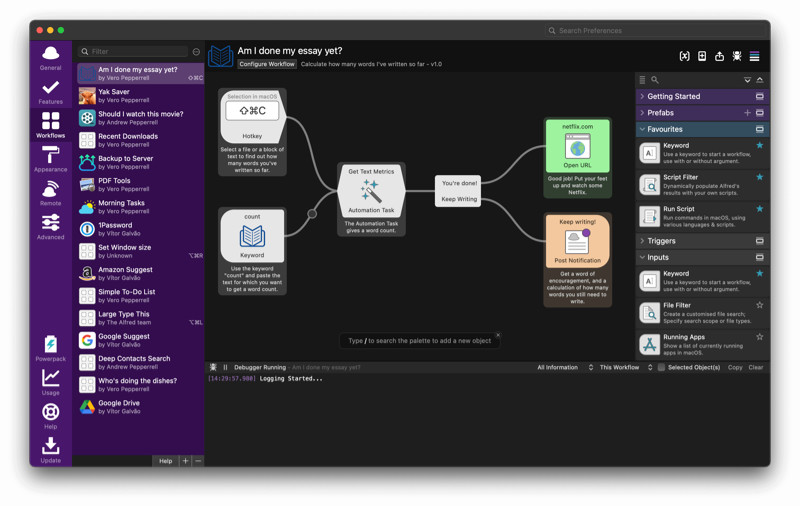Click the Configure Workflow button
The image size is (800, 506).
tap(267, 64)
